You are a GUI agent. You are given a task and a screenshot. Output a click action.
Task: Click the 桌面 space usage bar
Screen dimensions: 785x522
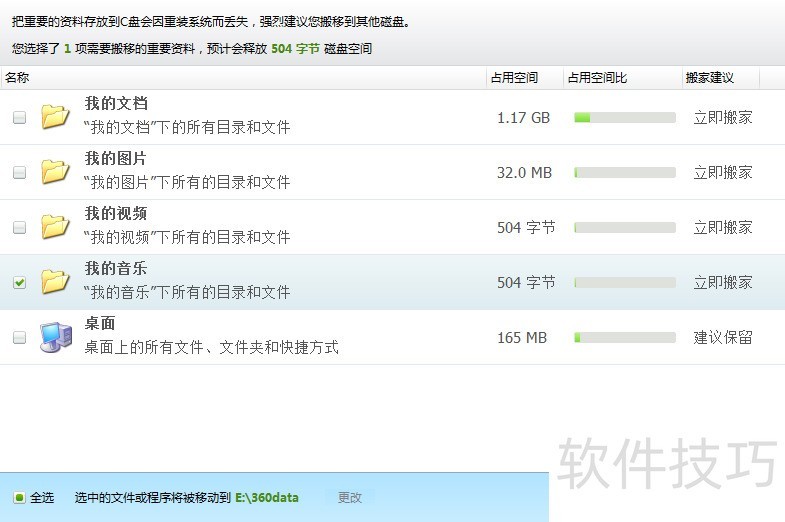(625, 337)
